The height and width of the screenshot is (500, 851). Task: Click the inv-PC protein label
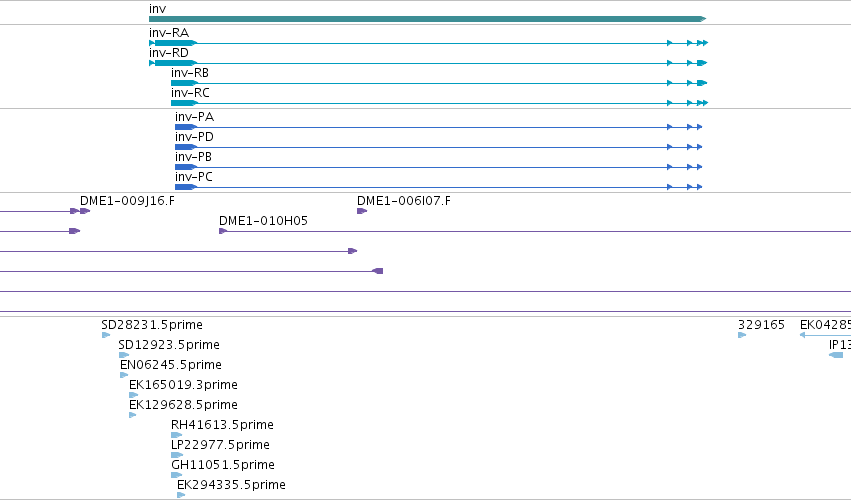tap(194, 177)
